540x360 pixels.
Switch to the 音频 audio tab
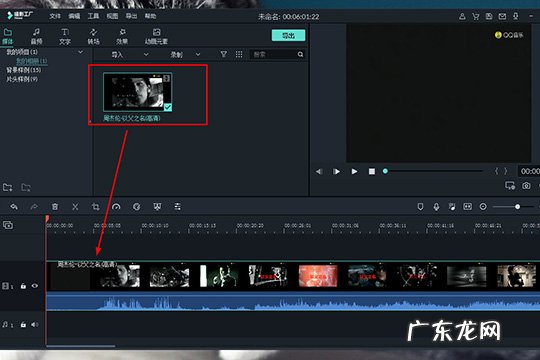[36, 37]
